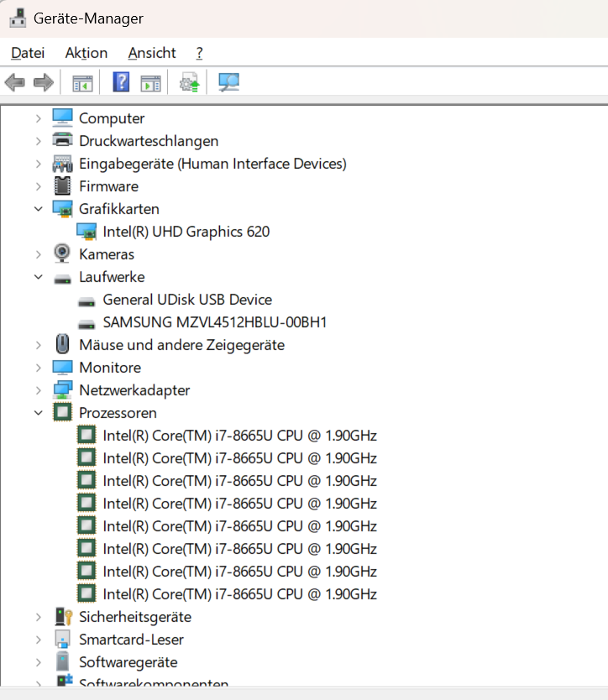Select Intel(R) UHD Graphics 620 entry
The width and height of the screenshot is (608, 700).
point(186,232)
